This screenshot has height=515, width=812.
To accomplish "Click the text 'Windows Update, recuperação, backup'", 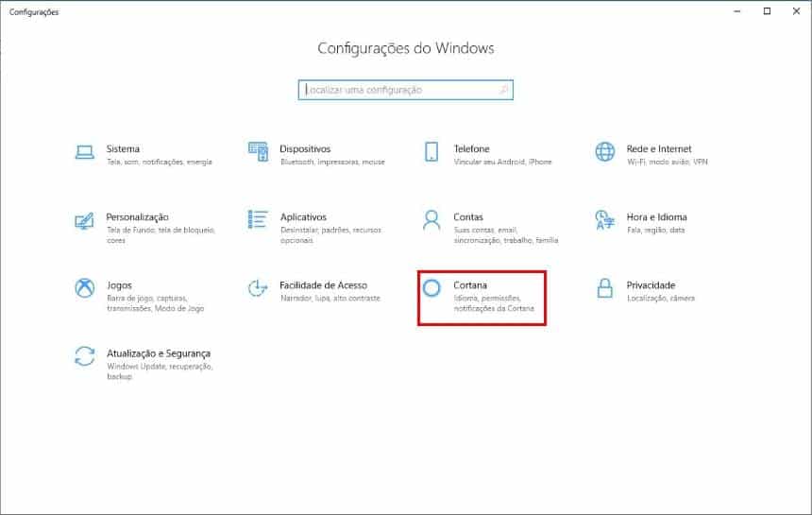I will click(160, 371).
